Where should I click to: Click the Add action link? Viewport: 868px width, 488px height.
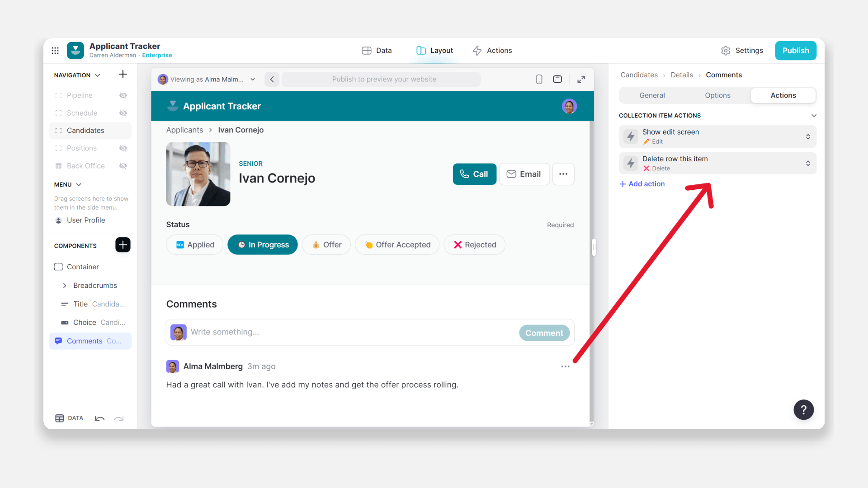coord(642,184)
